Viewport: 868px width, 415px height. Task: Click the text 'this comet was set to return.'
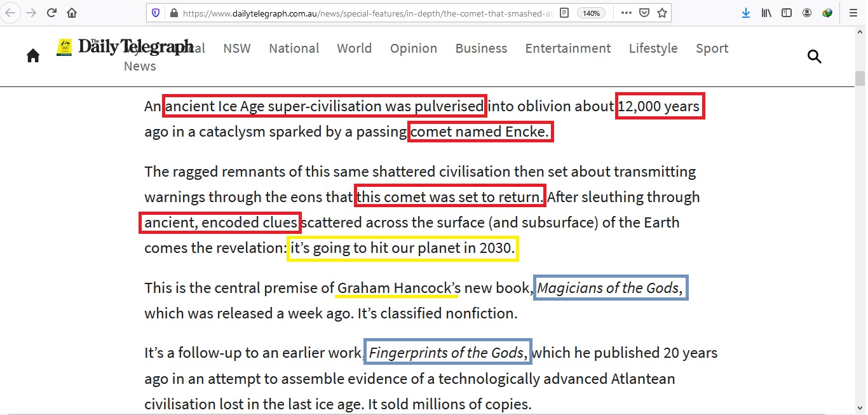450,197
